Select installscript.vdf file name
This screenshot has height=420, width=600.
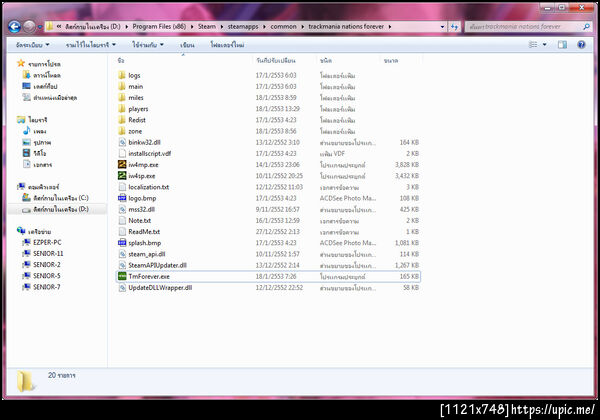tap(150, 153)
